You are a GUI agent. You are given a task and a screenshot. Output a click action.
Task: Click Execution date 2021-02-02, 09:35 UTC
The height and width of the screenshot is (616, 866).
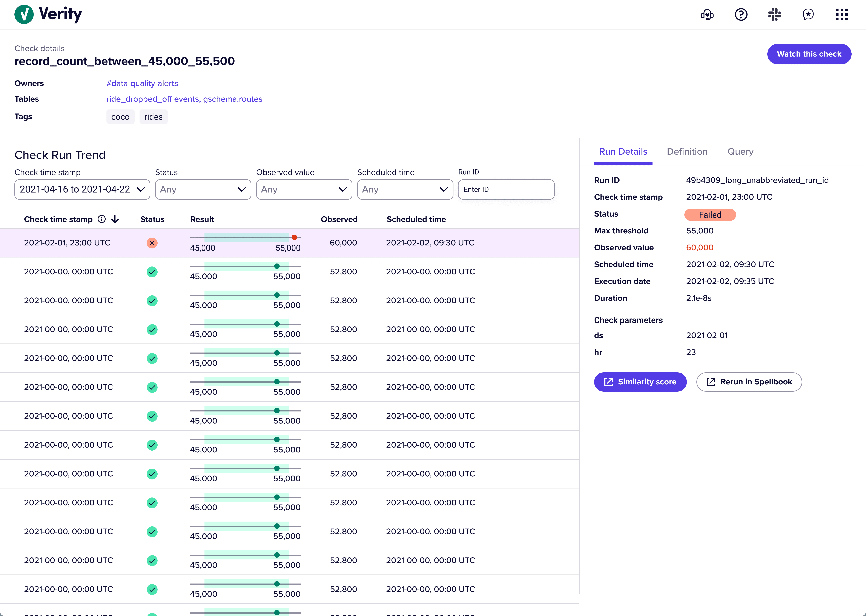point(730,281)
